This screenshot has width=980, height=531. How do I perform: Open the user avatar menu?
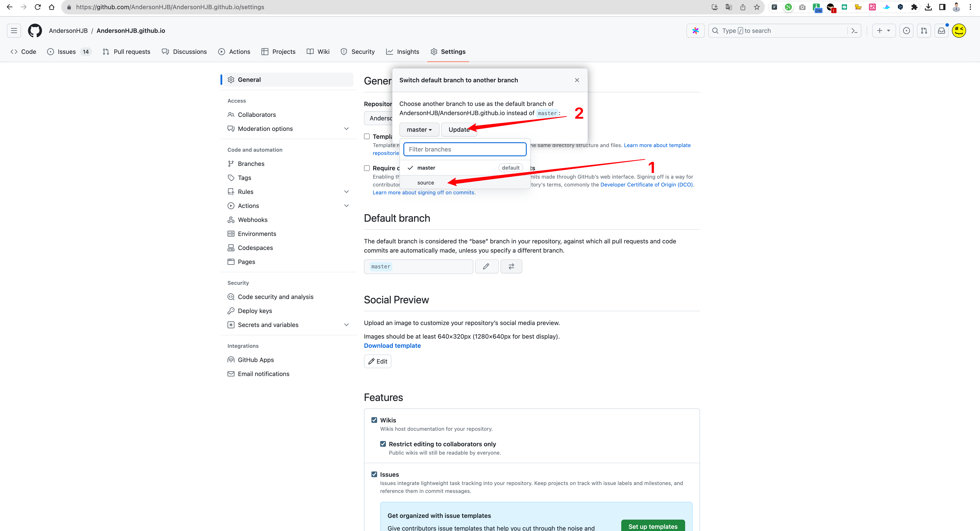[959, 31]
